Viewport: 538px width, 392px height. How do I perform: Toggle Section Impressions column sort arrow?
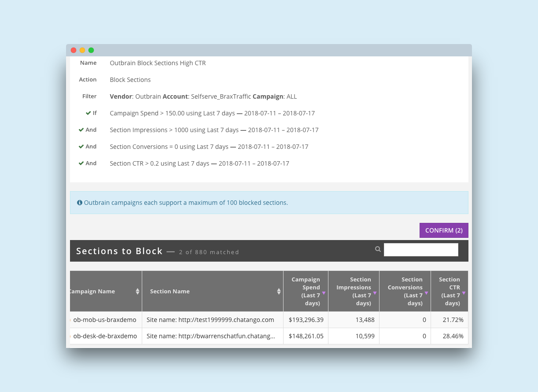tap(375, 293)
